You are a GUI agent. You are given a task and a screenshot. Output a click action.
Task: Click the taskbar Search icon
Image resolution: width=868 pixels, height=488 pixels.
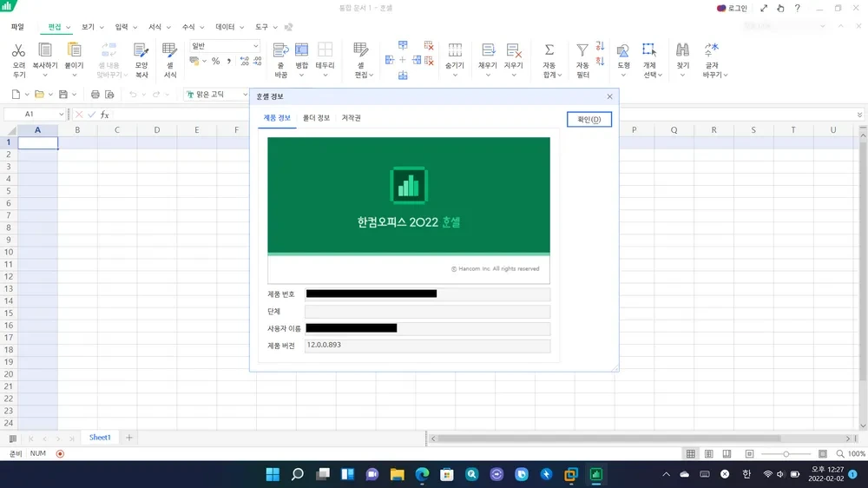pyautogui.click(x=298, y=474)
